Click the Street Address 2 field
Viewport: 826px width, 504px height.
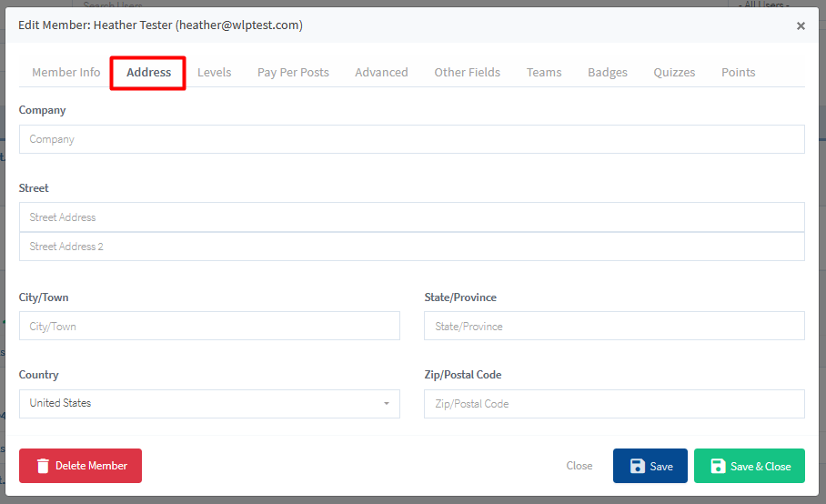click(x=412, y=247)
